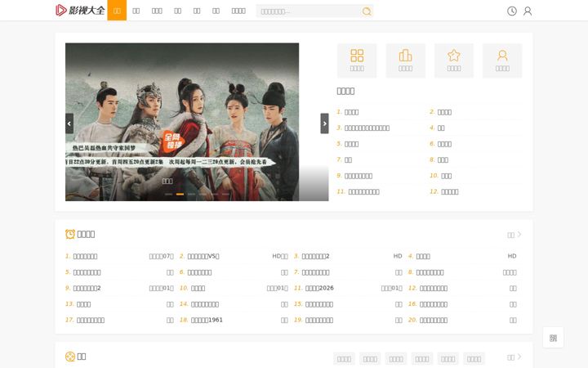Advance to next banner slide arrow

coord(324,123)
